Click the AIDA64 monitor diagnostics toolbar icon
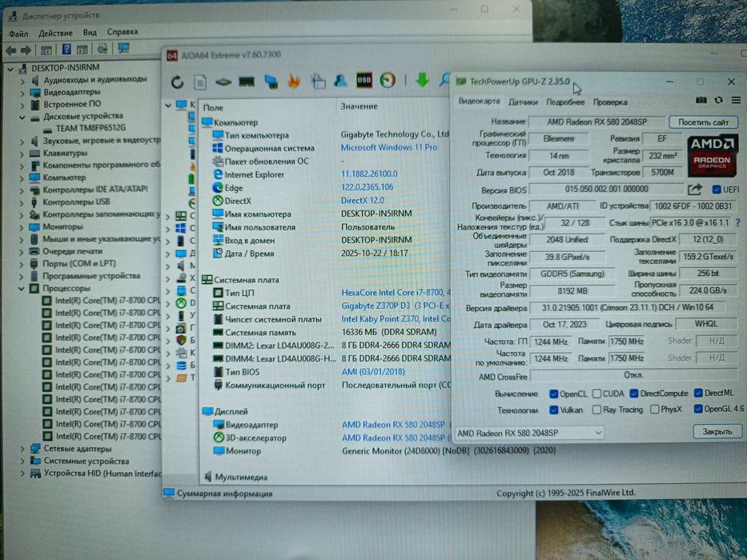The height and width of the screenshot is (560, 747). tap(271, 82)
